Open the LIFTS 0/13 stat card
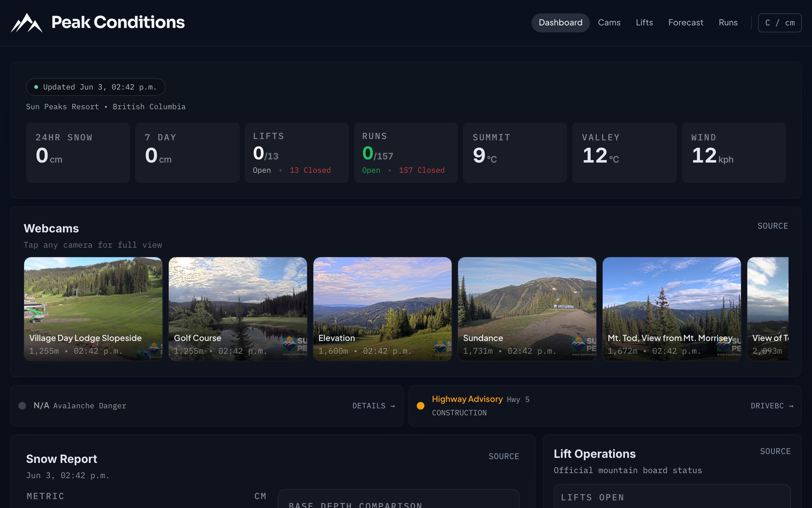812x508 pixels. click(297, 152)
